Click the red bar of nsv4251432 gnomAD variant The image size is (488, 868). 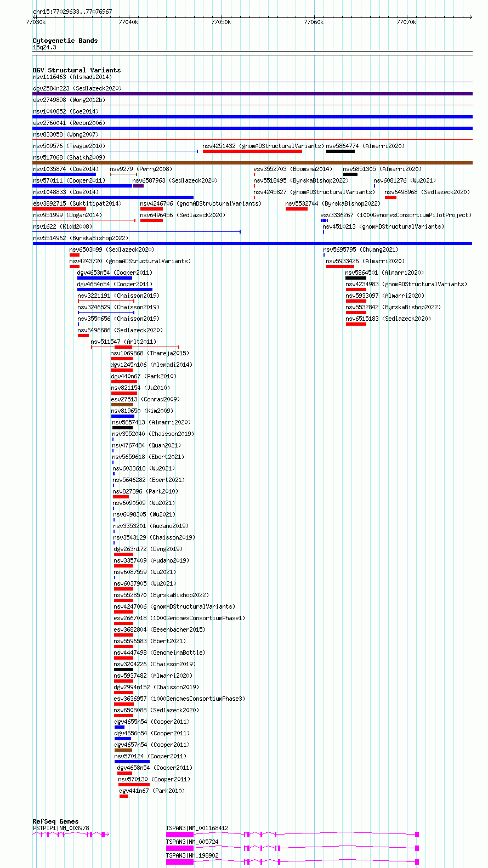tap(252, 151)
